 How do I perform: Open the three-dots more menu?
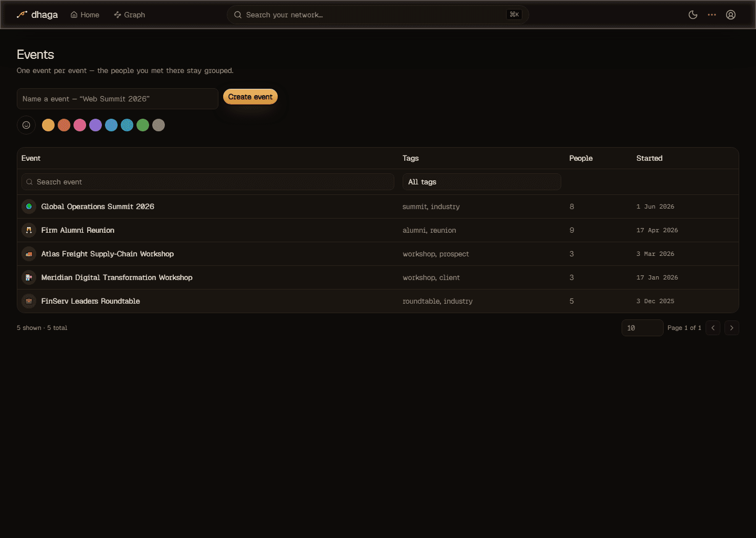pyautogui.click(x=712, y=15)
